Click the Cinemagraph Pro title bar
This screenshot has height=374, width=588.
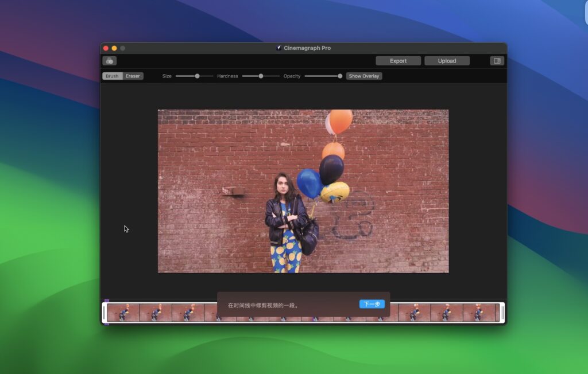click(x=304, y=49)
